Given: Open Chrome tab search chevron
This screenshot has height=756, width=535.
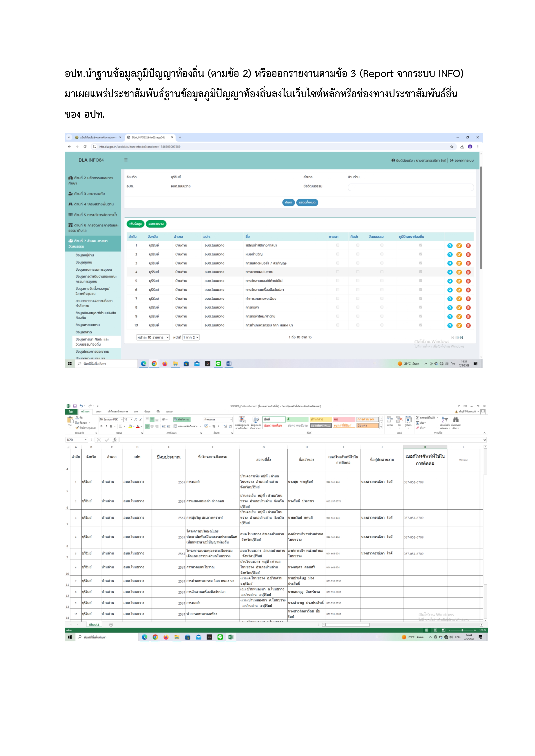Looking at the screenshot, I should (69, 137).
